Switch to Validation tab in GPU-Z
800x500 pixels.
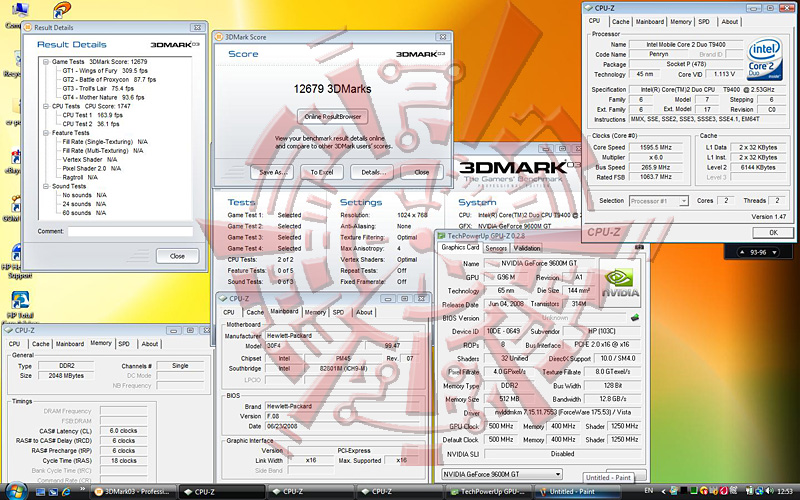(x=527, y=248)
